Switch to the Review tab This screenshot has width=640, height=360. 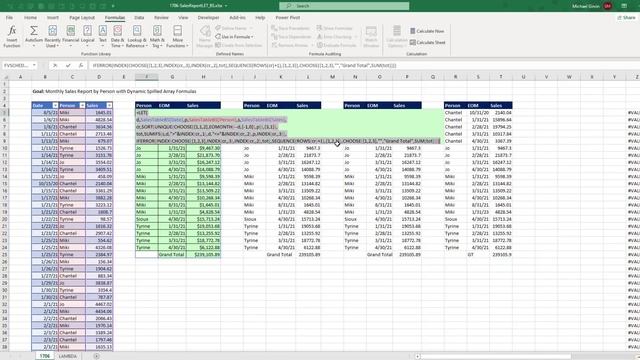161,18
